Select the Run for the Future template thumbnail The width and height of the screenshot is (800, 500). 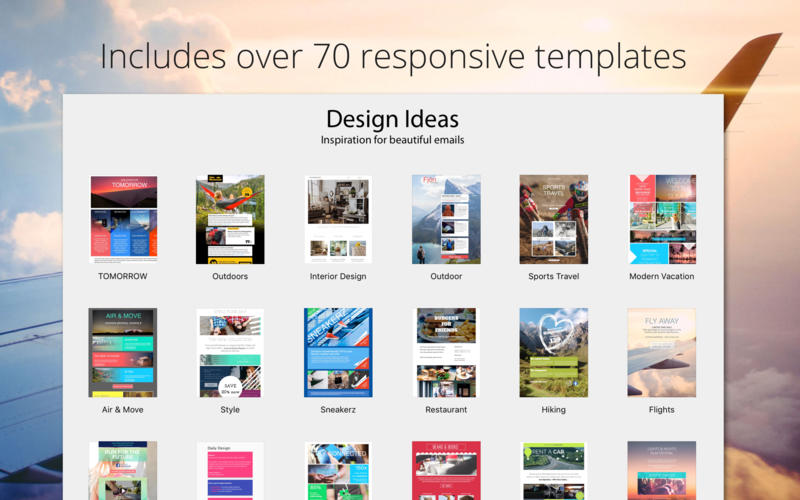click(123, 470)
